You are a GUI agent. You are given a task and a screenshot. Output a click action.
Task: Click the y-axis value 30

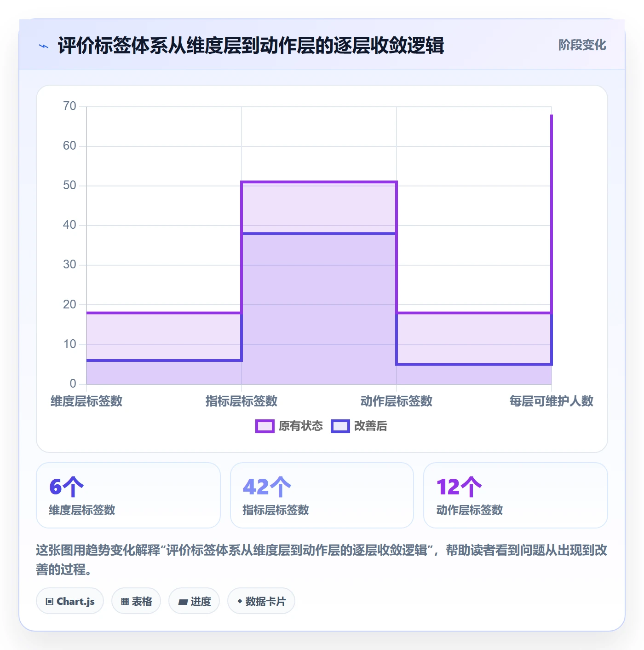click(69, 265)
